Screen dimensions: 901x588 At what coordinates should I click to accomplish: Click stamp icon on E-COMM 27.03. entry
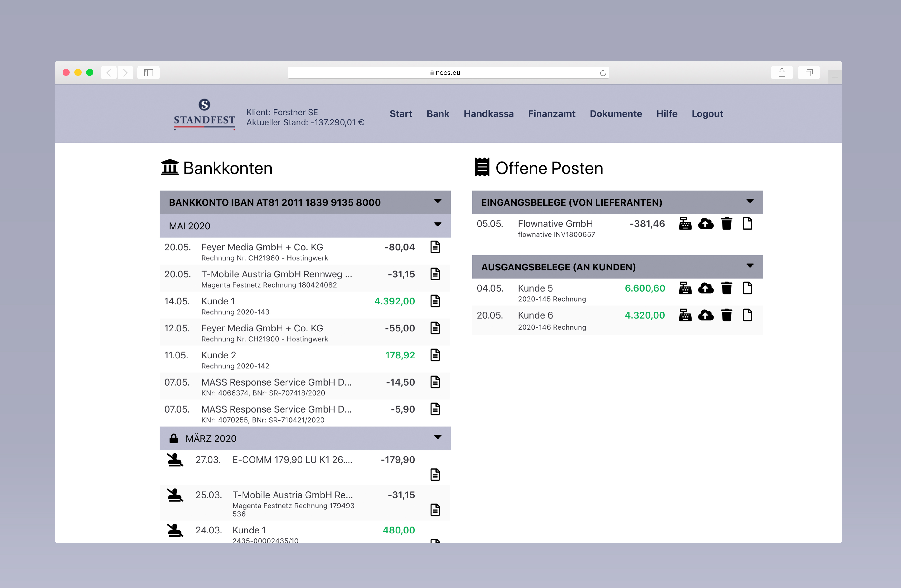coord(175,460)
